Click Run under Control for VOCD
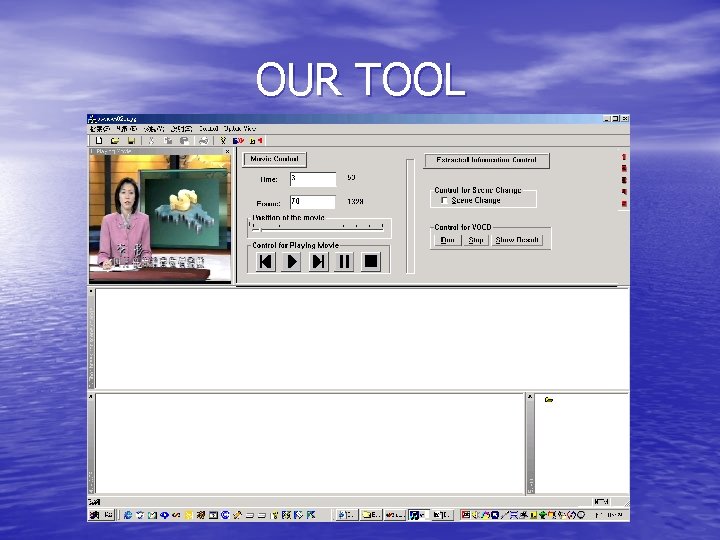Viewport: 720px width, 540px height. [447, 240]
